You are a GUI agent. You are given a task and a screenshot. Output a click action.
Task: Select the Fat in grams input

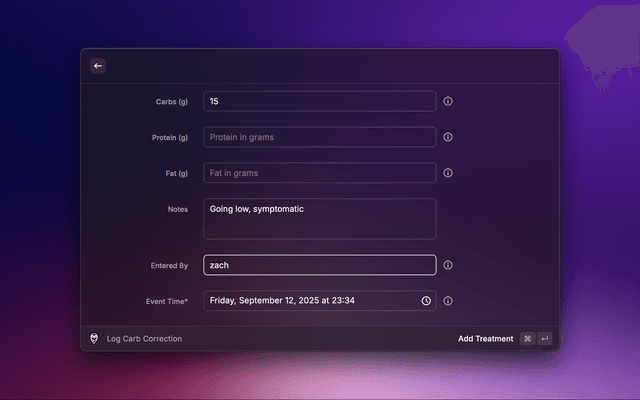[x=319, y=173]
